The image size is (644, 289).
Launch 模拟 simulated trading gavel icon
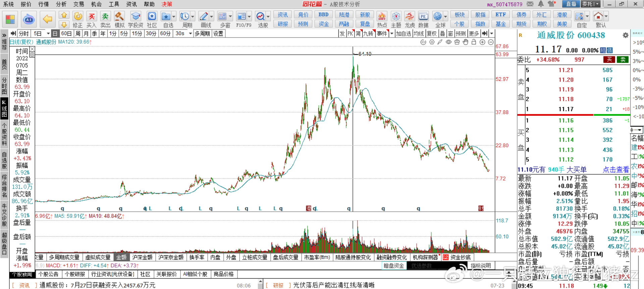tap(119, 20)
